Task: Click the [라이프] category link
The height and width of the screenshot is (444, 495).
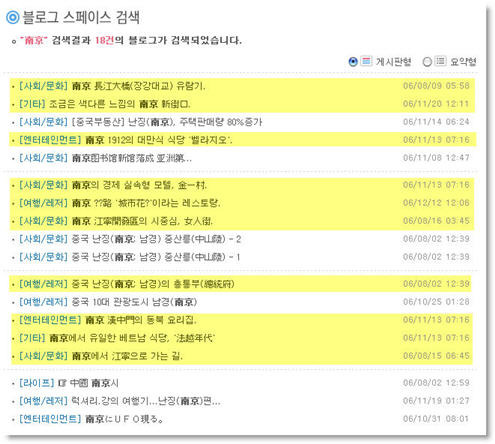Action: (37, 383)
